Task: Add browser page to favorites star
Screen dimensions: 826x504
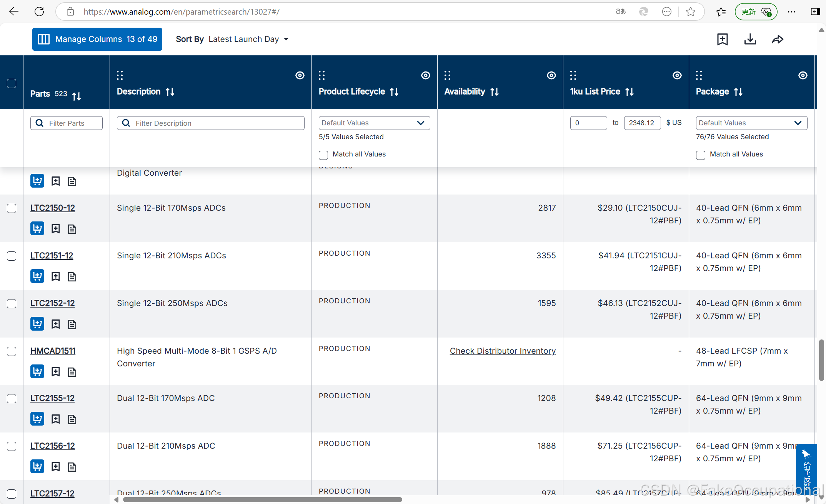Action: point(690,12)
